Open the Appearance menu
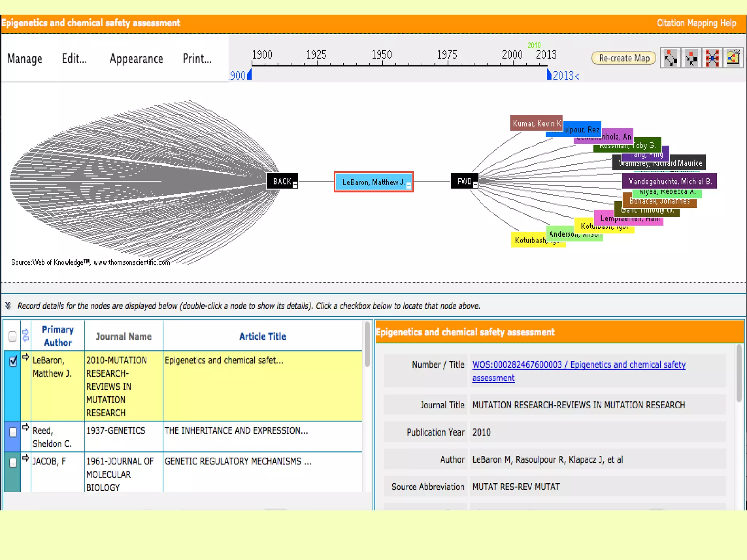The width and height of the screenshot is (747, 560). pos(136,59)
